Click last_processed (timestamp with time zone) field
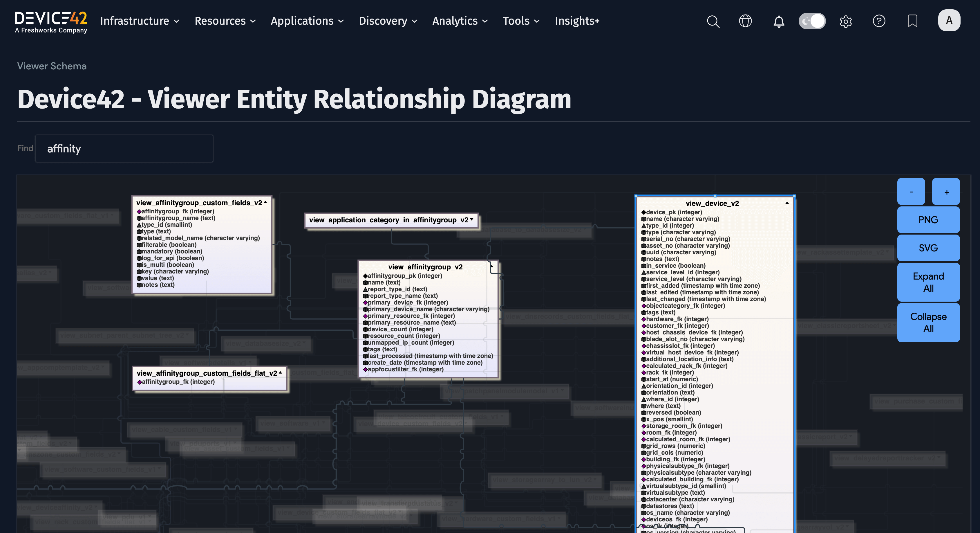Image resolution: width=980 pixels, height=533 pixels. pyautogui.click(x=428, y=356)
